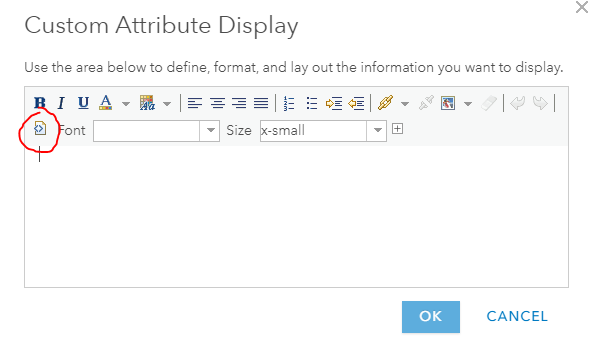Undo the last edit
Viewport: 594px width, 362px height.
pos(517,103)
